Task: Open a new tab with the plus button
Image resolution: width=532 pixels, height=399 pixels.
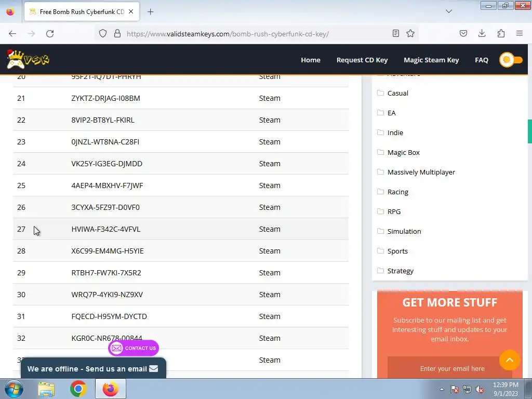Action: coord(150,11)
